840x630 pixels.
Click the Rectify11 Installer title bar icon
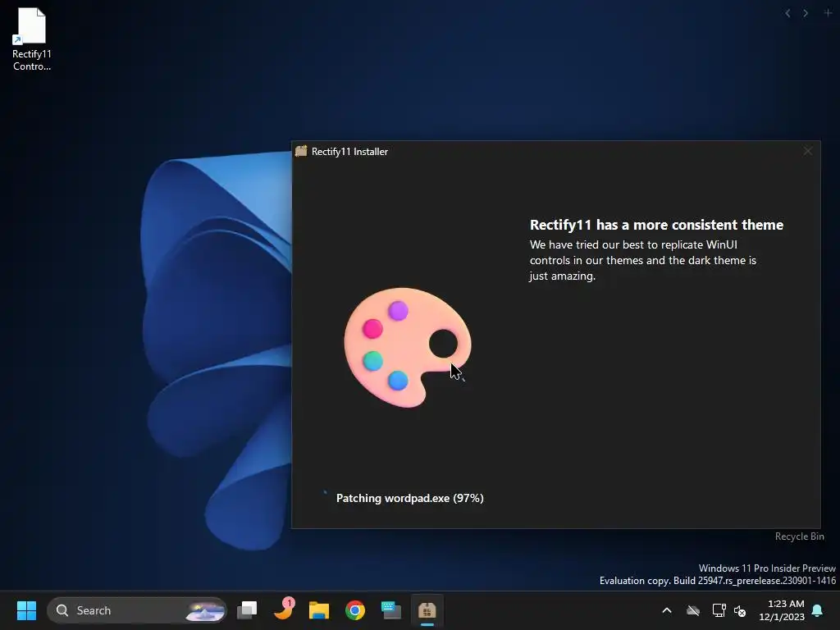301,151
